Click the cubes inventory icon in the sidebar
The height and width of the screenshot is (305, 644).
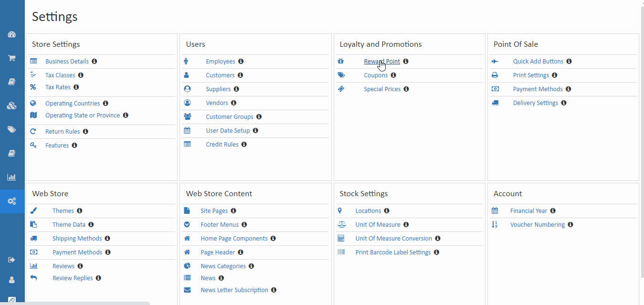(12, 106)
